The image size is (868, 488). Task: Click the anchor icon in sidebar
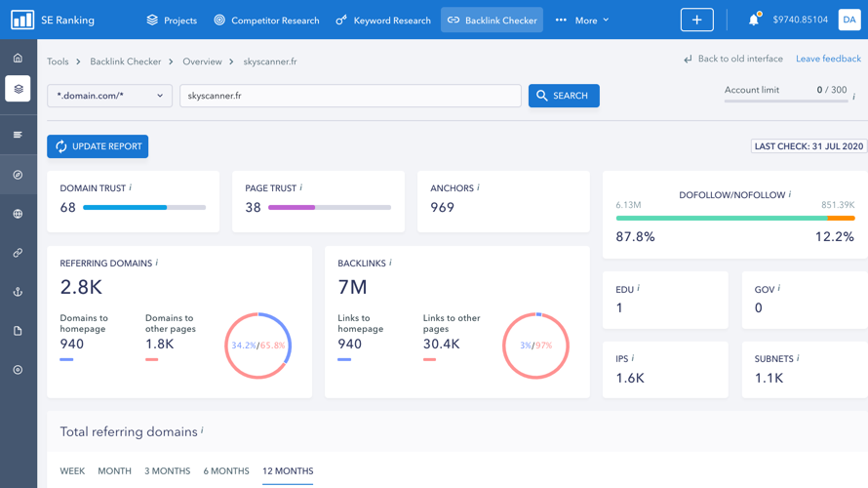[18, 292]
